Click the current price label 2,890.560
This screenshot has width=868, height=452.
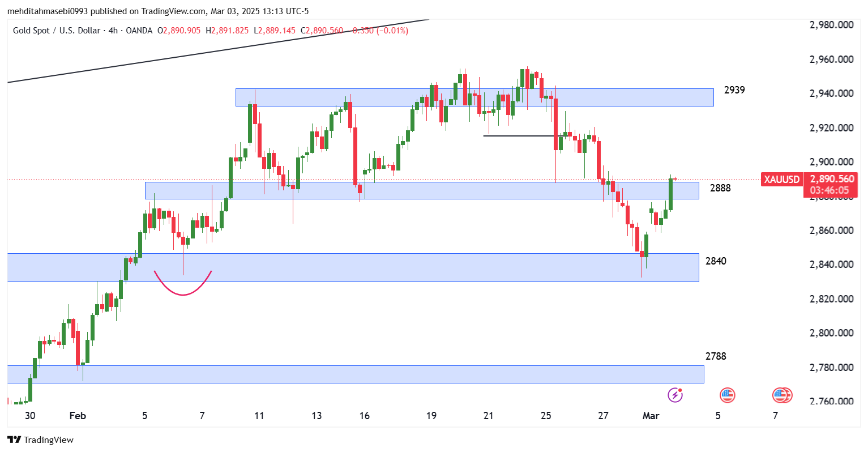[831, 179]
